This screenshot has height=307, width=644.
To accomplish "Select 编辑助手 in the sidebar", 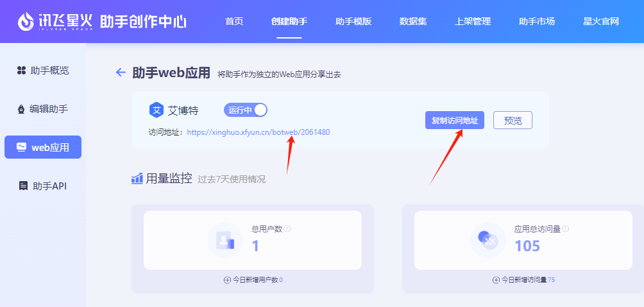I will click(x=43, y=109).
